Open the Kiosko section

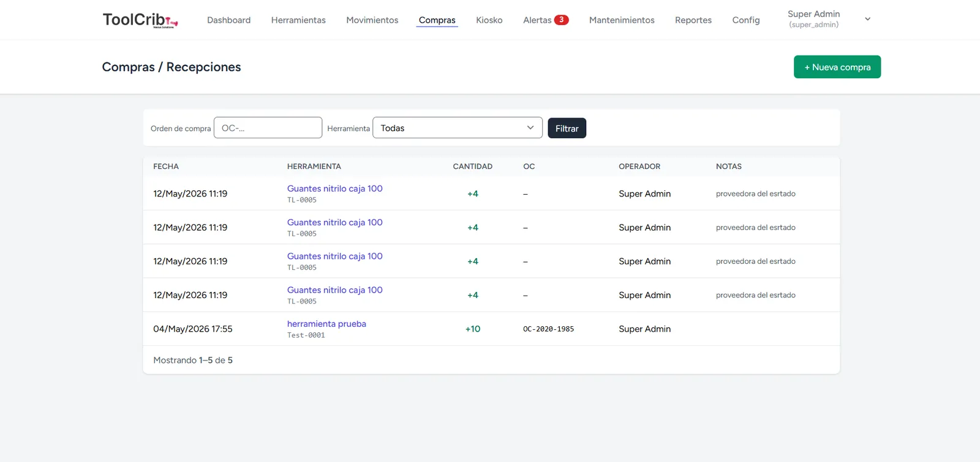tap(489, 20)
